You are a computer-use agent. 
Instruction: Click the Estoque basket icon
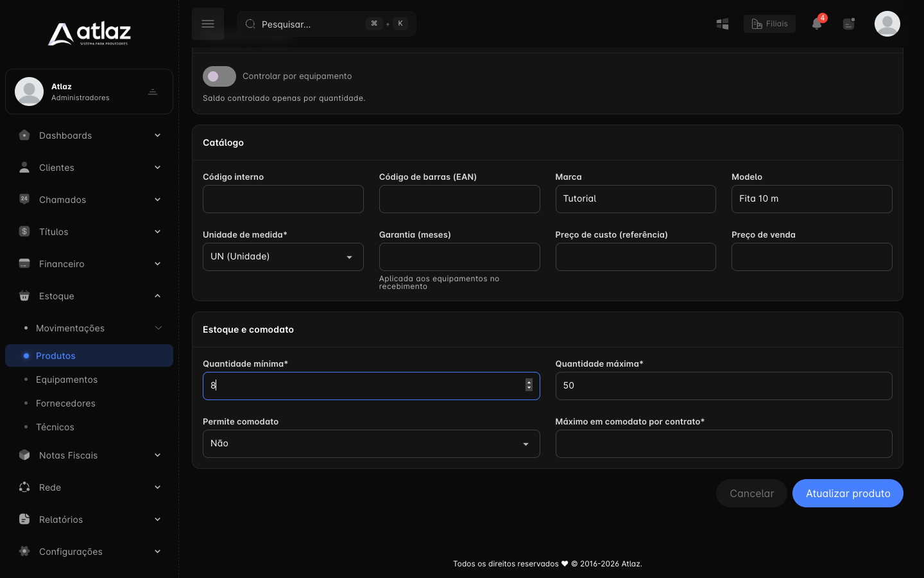click(x=24, y=295)
